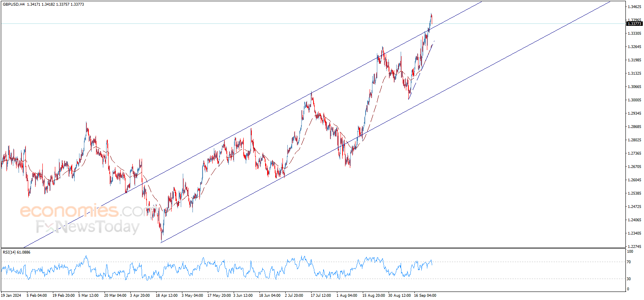The image size is (644, 300).
Task: Click the 5 Mar 12:00 date label
Action: click(88, 296)
